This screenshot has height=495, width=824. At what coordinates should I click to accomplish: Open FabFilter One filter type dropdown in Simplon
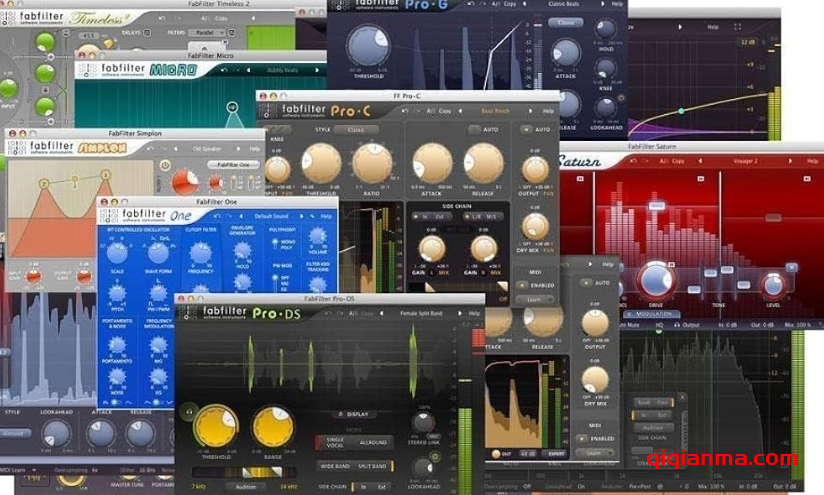point(233,165)
